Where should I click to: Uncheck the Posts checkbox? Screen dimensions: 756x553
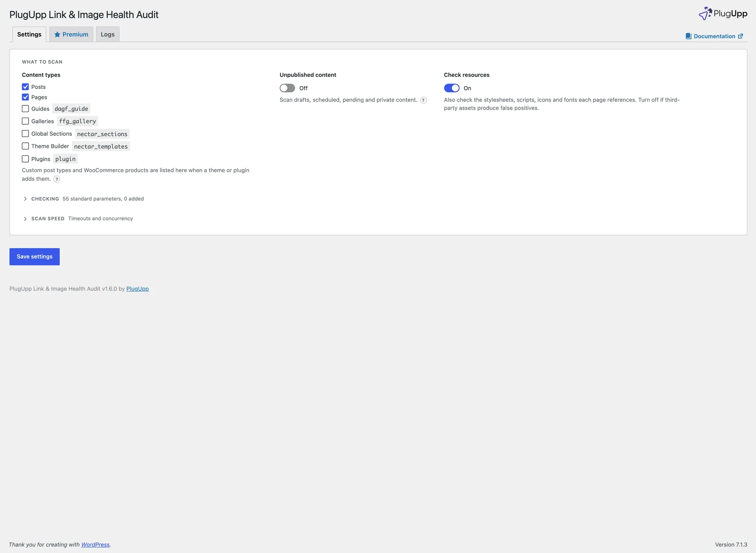click(x=25, y=87)
